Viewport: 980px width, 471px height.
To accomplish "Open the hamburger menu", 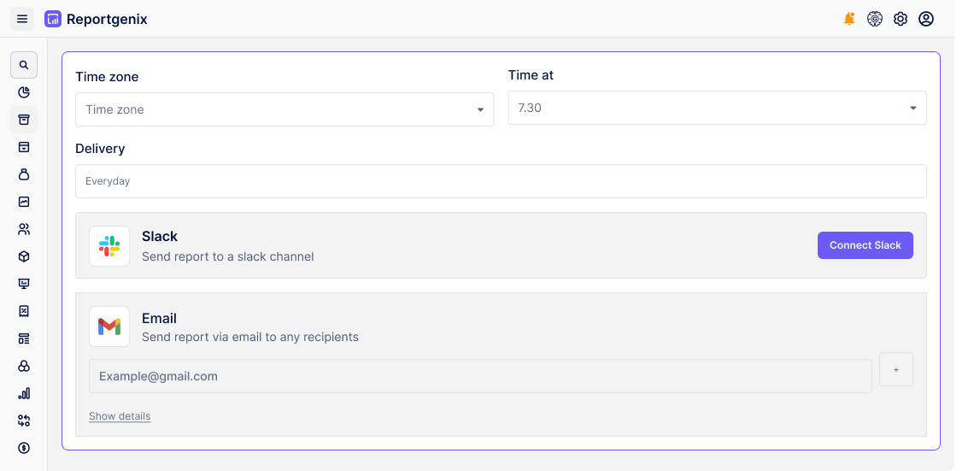I will pos(22,19).
